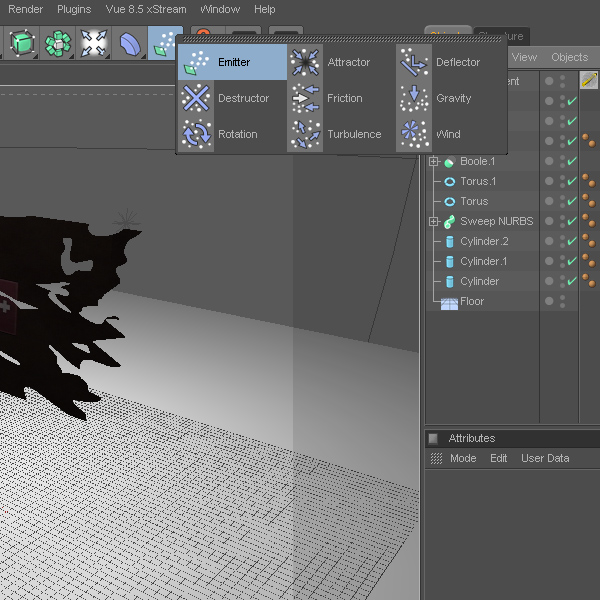
Task: Click the green Cube primitive toolbar icon
Action: point(22,43)
